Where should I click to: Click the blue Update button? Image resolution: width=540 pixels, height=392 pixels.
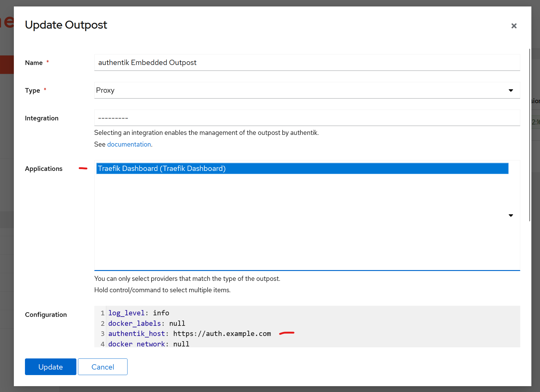(x=51, y=367)
